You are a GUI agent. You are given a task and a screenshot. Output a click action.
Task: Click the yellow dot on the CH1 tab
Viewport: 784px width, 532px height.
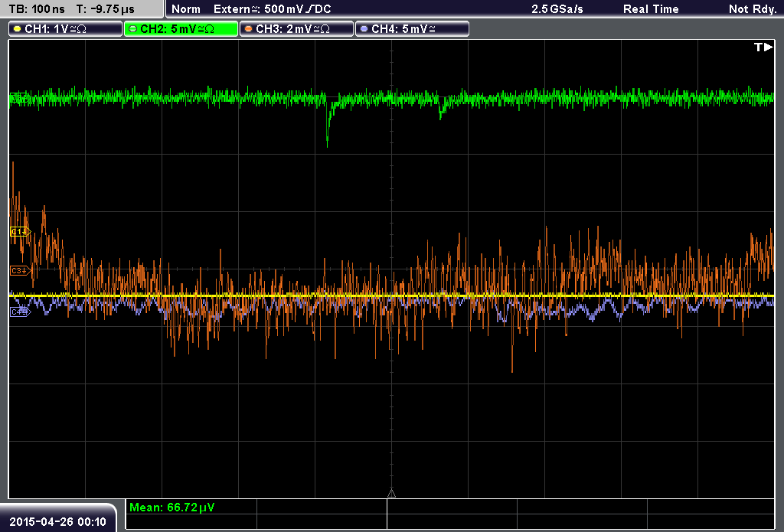[17, 29]
